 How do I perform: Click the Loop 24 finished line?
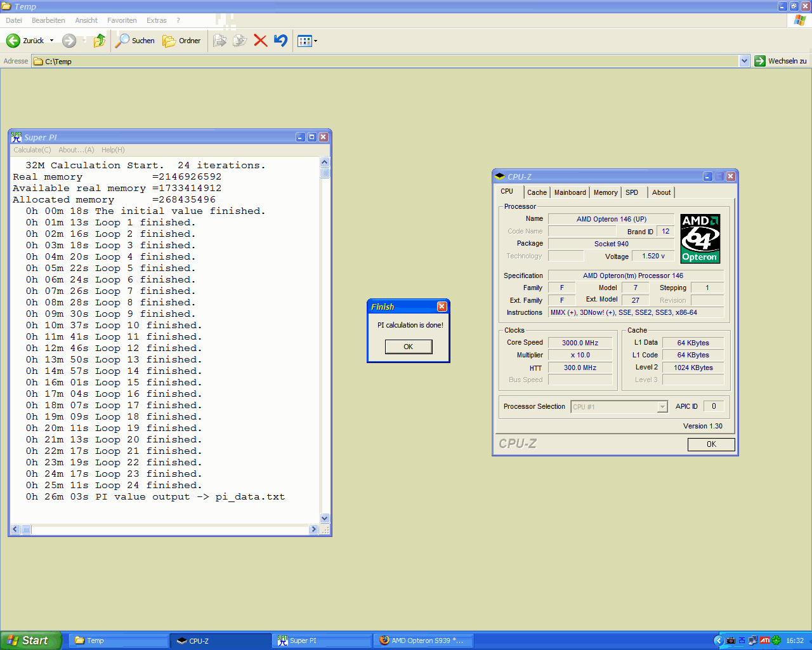coord(114,486)
